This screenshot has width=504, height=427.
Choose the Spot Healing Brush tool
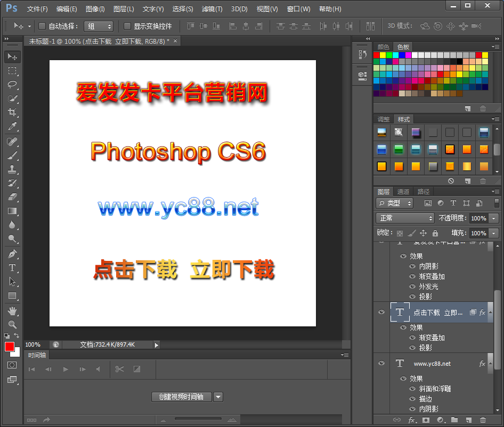click(x=12, y=142)
